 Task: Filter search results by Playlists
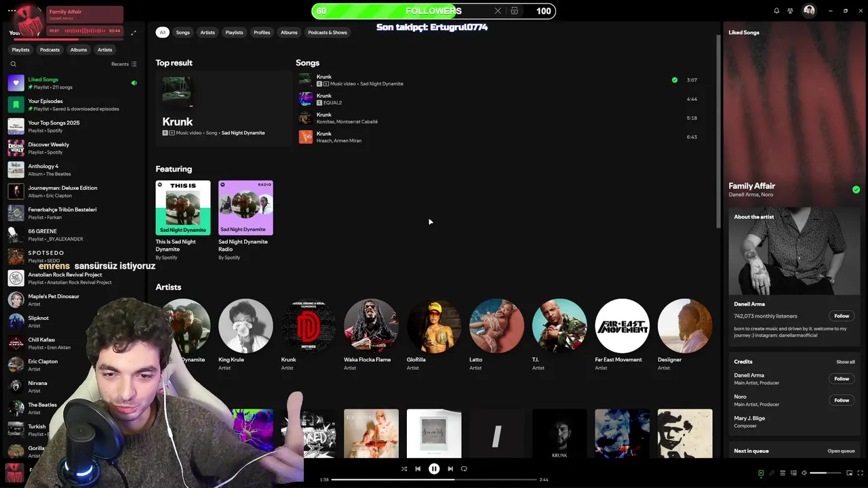click(x=234, y=33)
